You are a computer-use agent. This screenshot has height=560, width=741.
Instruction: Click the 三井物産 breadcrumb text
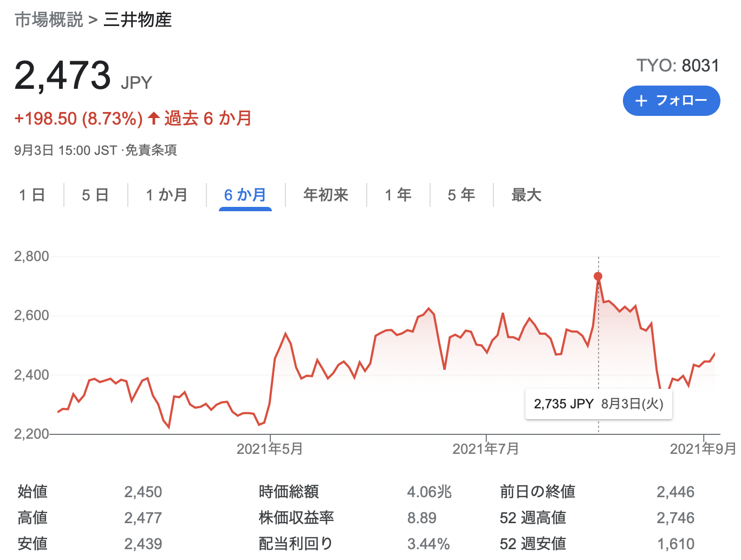tap(138, 20)
